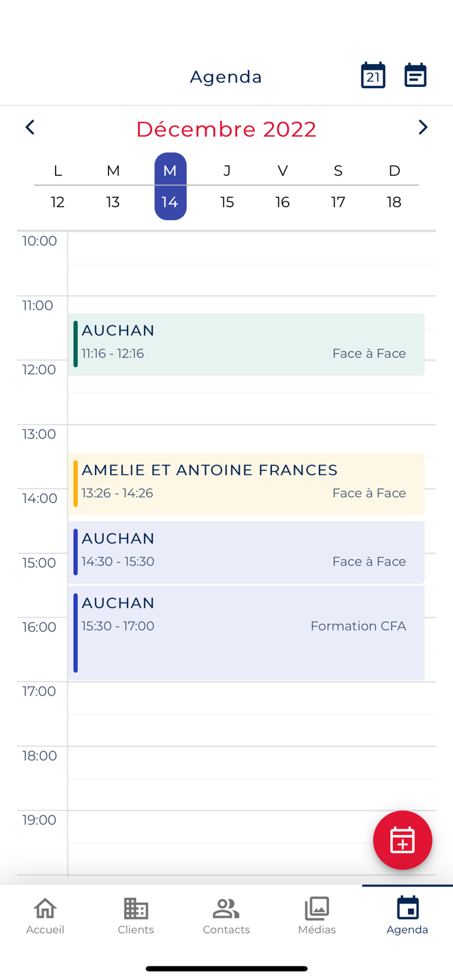Open the Médias gallery icon
The height and width of the screenshot is (980, 453).
(317, 908)
